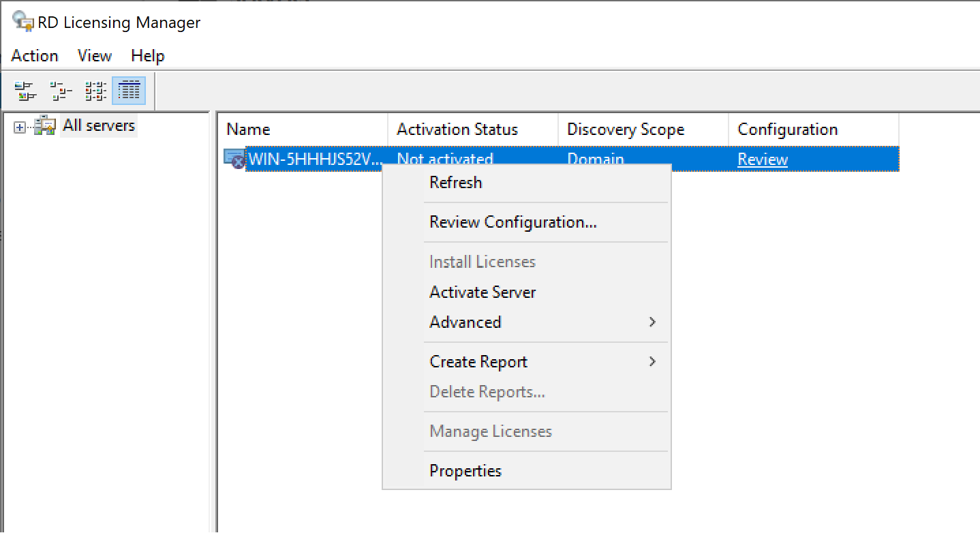980x533 pixels.
Task: Open the Action menu
Action: (x=35, y=56)
